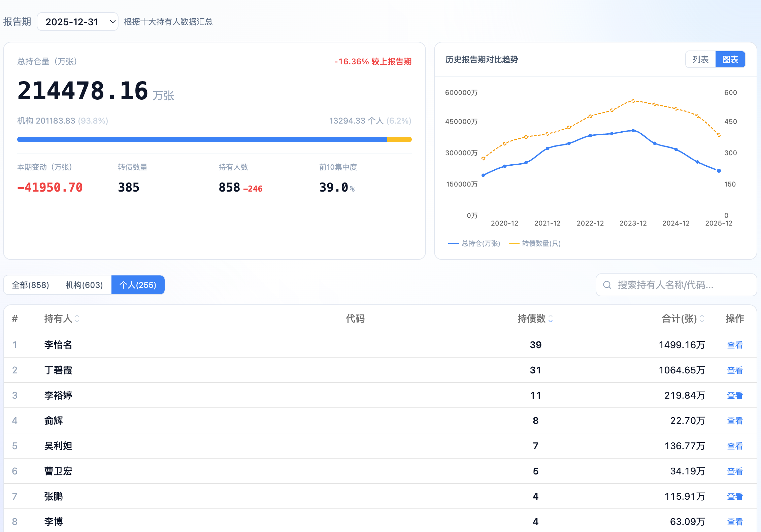Click the yellow individual portion of holdings bar
Image resolution: width=761 pixels, height=532 pixels.
pos(399,139)
